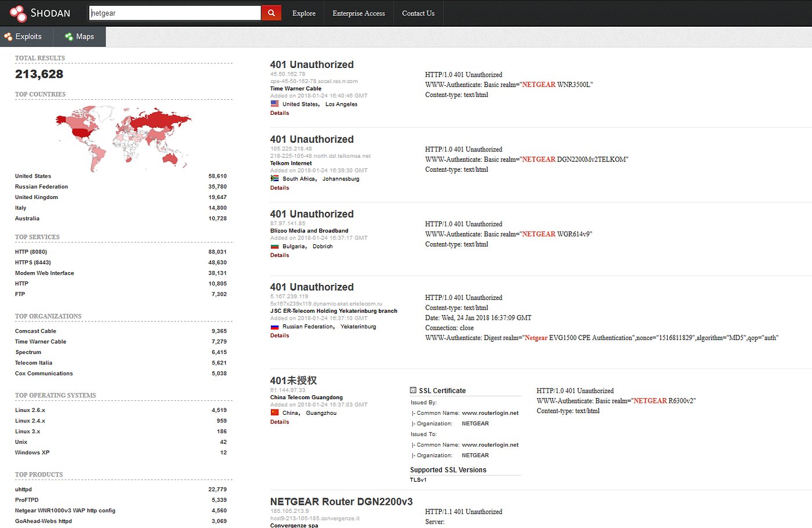Filter by ProFTPD product
The image size is (812, 528).
[x=27, y=500]
